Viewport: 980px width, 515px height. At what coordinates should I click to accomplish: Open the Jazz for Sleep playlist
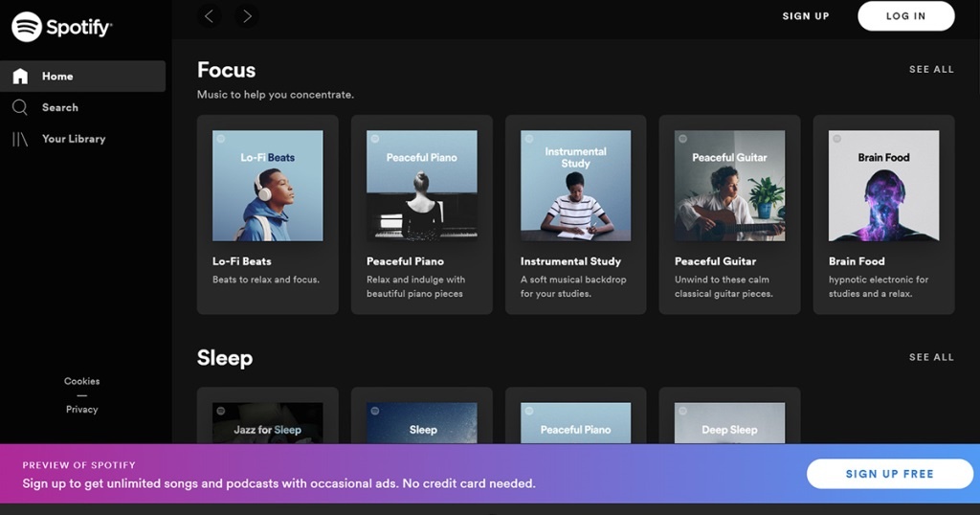(x=267, y=423)
